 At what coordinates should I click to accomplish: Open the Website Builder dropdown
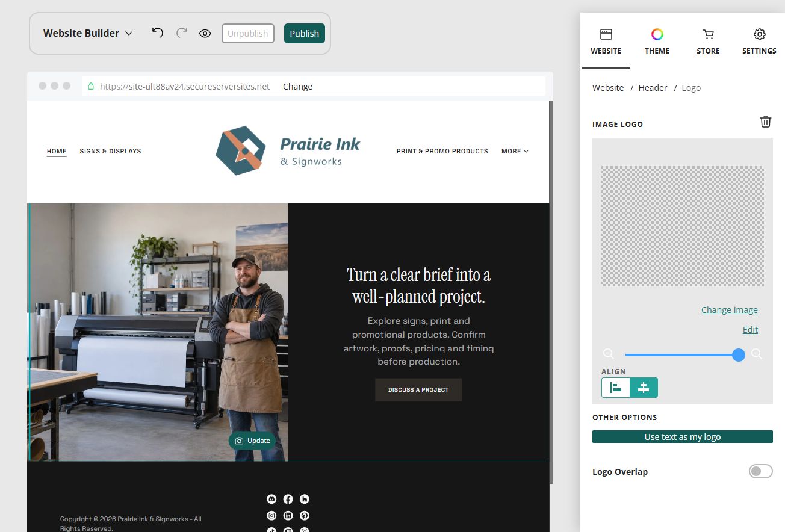pos(88,33)
